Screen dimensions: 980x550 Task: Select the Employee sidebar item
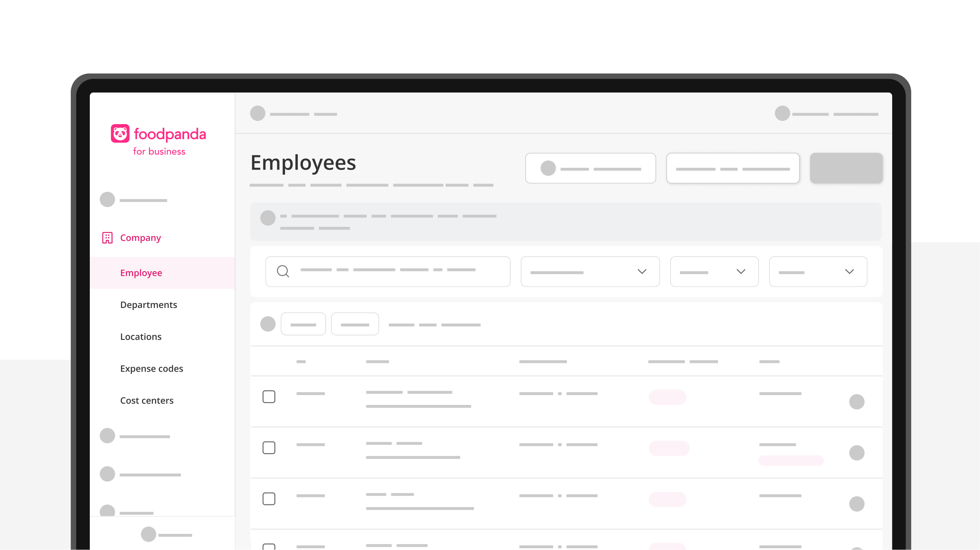[162, 273]
